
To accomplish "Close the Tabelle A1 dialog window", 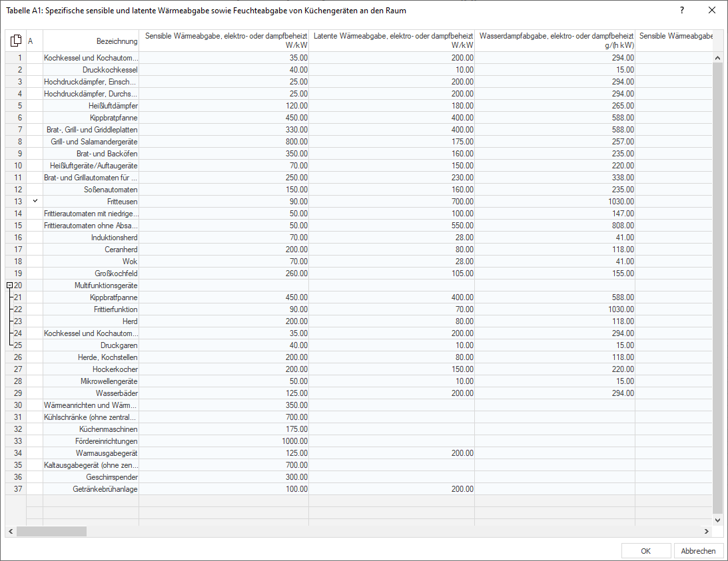I will tap(712, 10).
